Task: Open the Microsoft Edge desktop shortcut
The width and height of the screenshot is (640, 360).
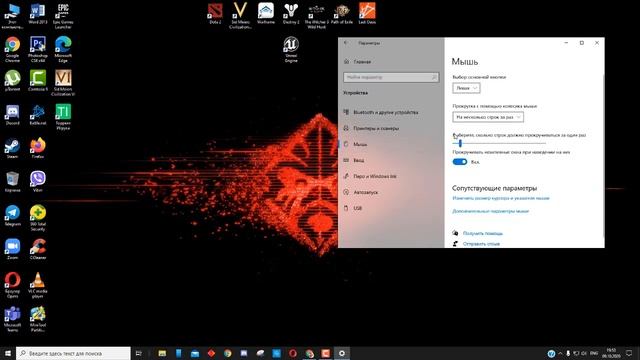Action: point(63,49)
